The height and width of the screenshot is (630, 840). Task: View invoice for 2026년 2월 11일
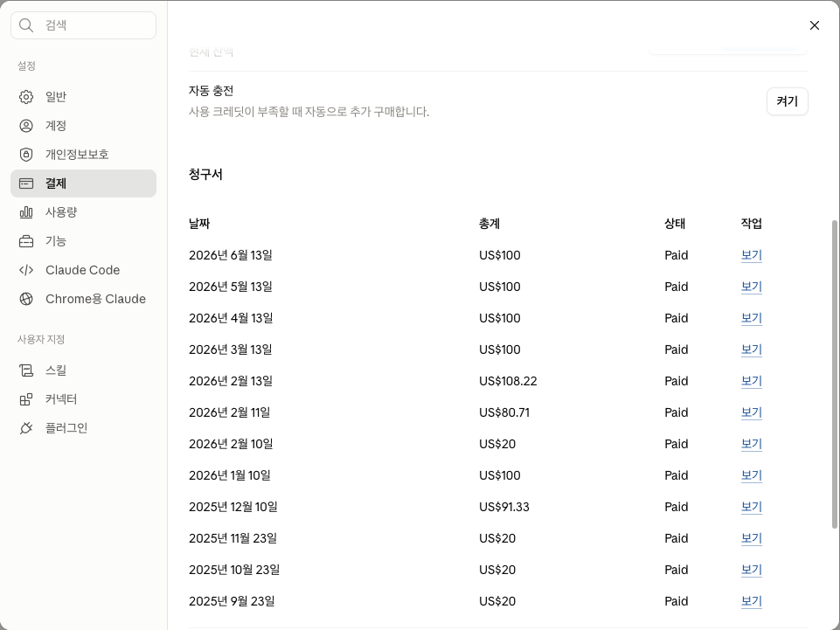pos(751,412)
